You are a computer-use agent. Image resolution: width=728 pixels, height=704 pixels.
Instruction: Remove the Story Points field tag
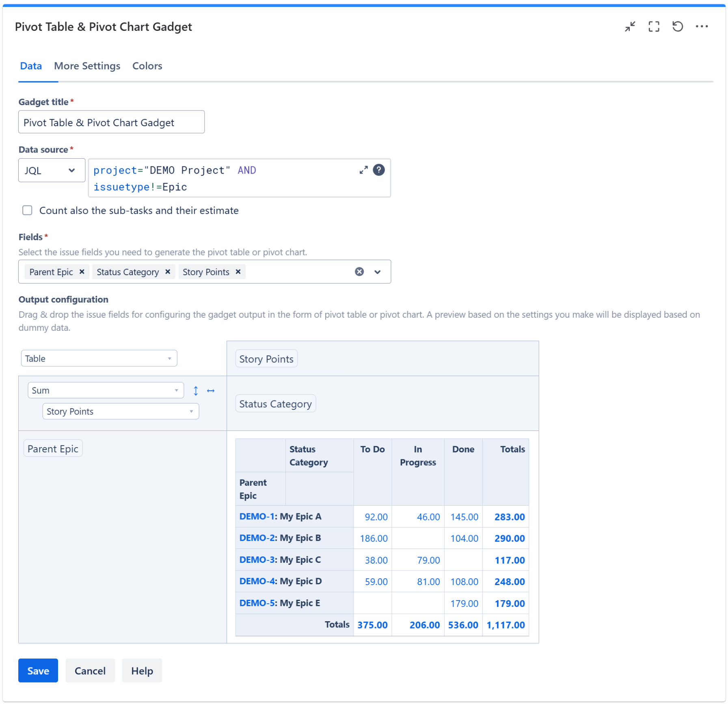[238, 272]
